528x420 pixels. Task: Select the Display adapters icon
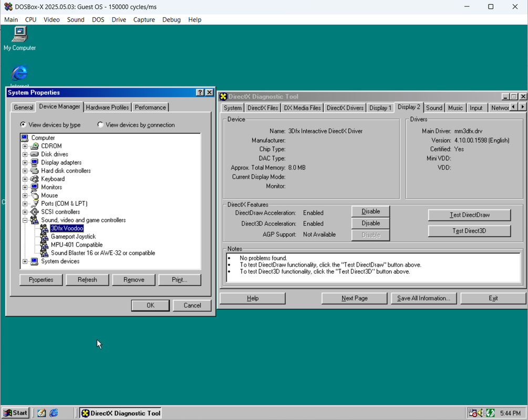tap(34, 163)
